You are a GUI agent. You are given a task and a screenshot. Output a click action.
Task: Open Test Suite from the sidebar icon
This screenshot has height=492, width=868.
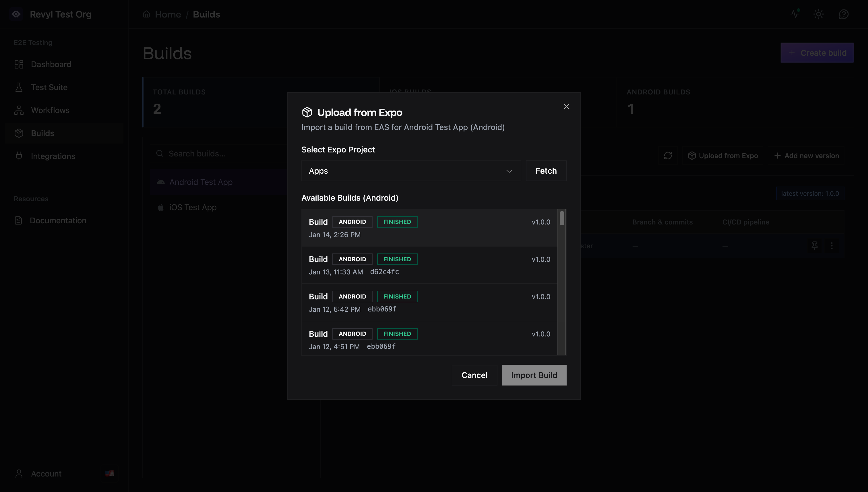(19, 87)
